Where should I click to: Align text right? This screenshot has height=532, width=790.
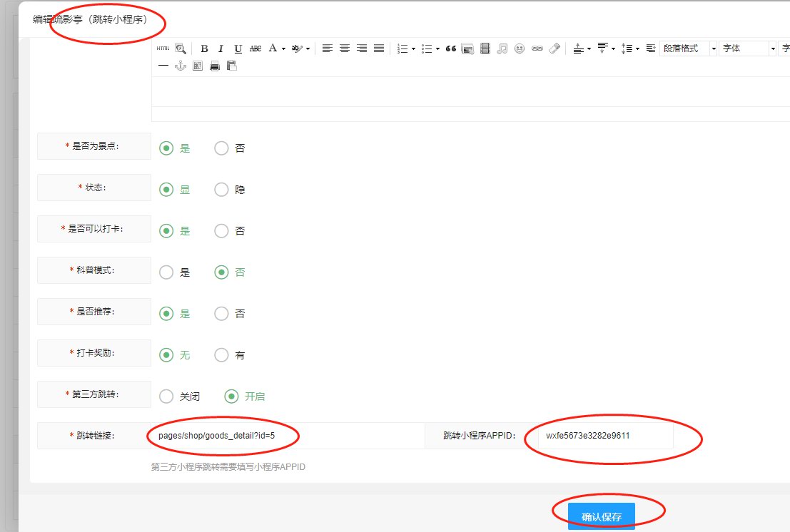coord(362,48)
